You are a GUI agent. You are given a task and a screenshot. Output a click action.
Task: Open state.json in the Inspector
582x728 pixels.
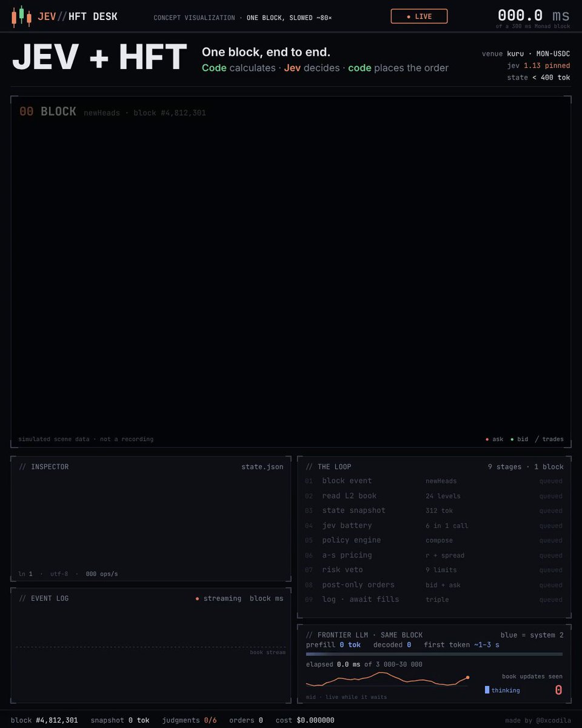click(x=263, y=467)
